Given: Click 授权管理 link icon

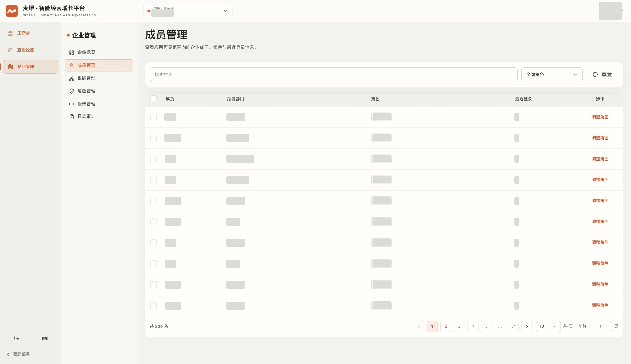Looking at the screenshot, I should coord(72,104).
